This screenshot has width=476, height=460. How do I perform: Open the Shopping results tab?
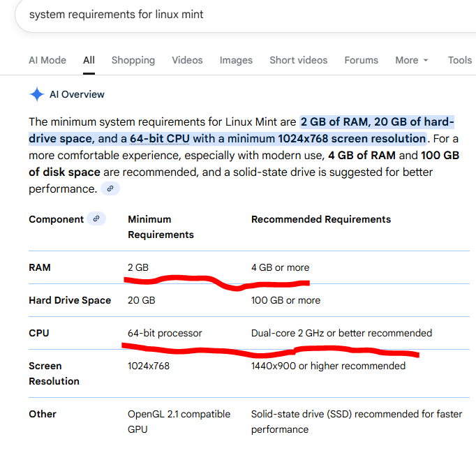[x=133, y=60]
